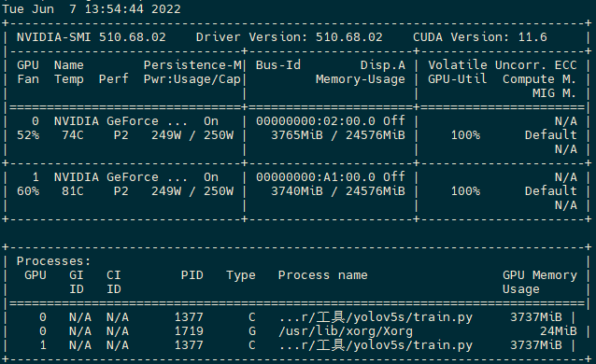596x364 pixels.
Task: Click the Fan column header
Action: 28,79
